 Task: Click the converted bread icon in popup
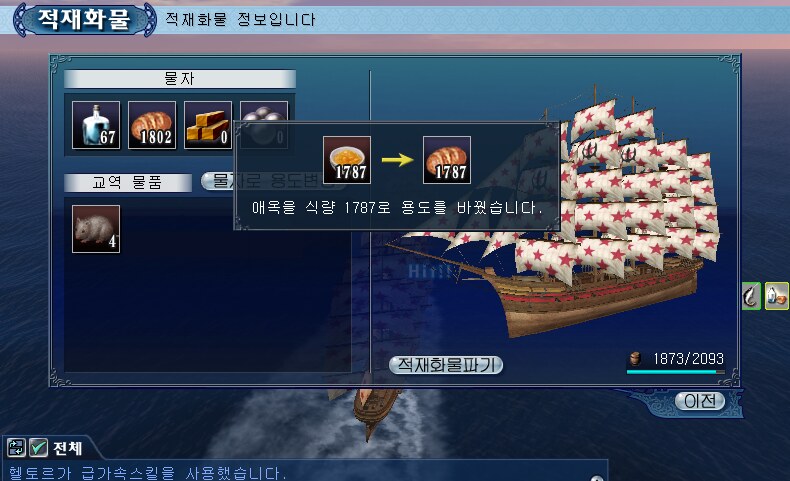click(x=447, y=160)
